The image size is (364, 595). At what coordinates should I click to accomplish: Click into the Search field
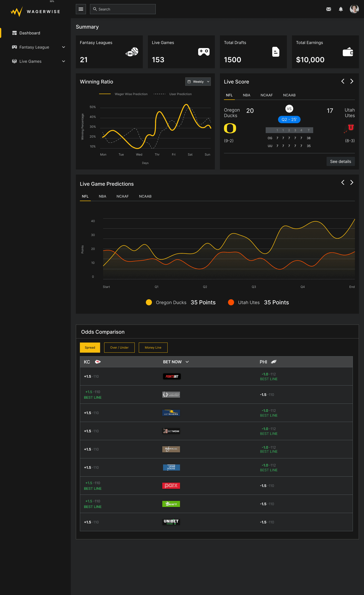pos(123,9)
